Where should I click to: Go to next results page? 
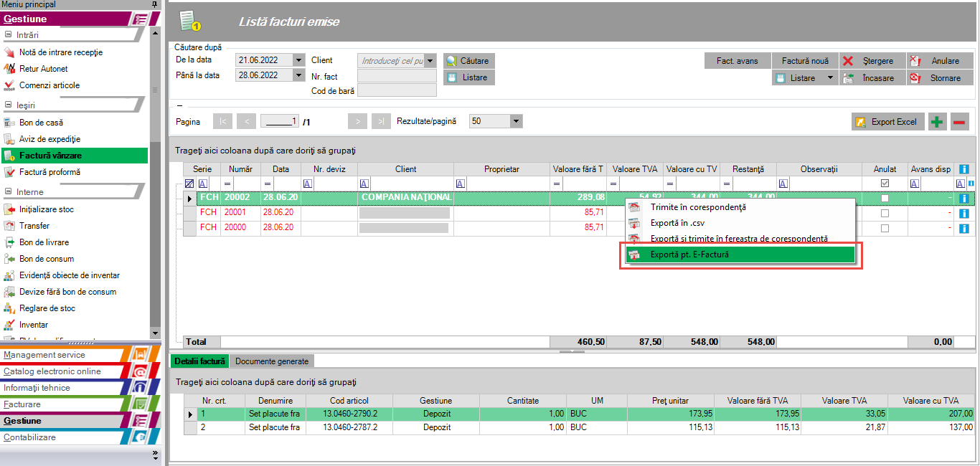click(357, 122)
